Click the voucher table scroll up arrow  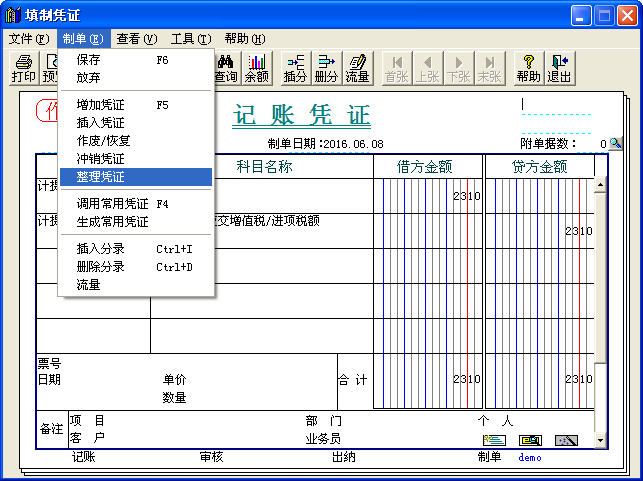pos(600,185)
